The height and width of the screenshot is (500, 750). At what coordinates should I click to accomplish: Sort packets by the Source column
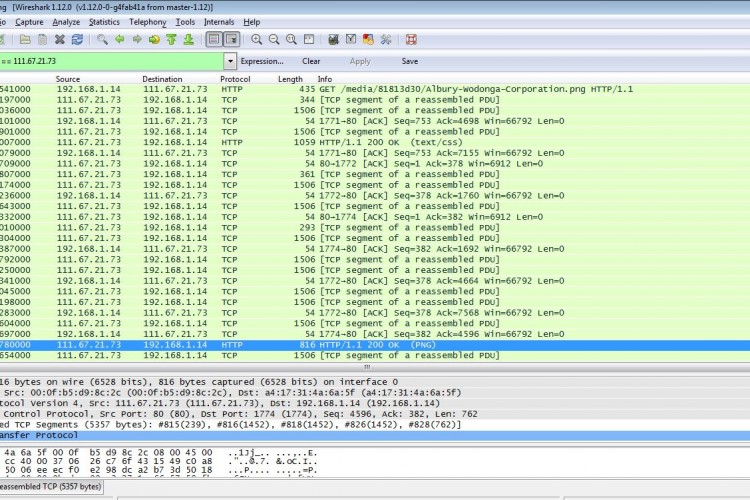[67, 79]
